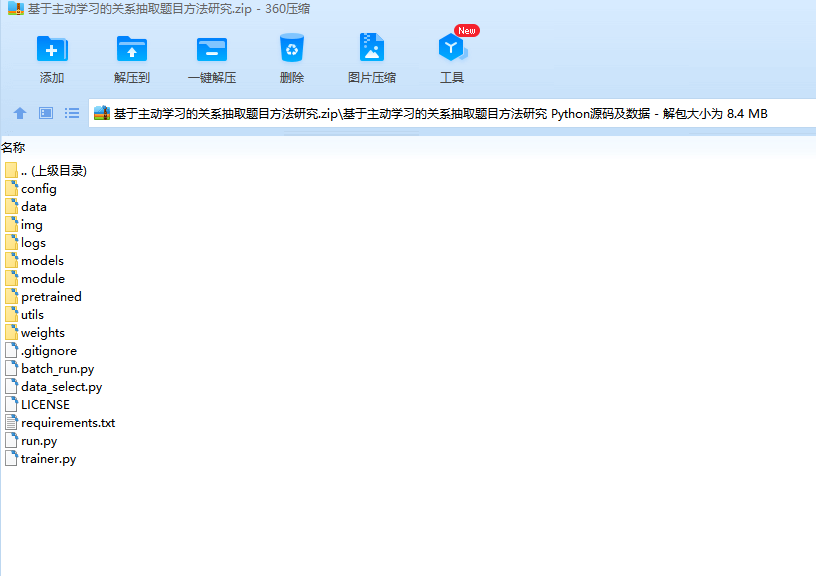
Task: Select the data folder icon
Action: [11, 206]
